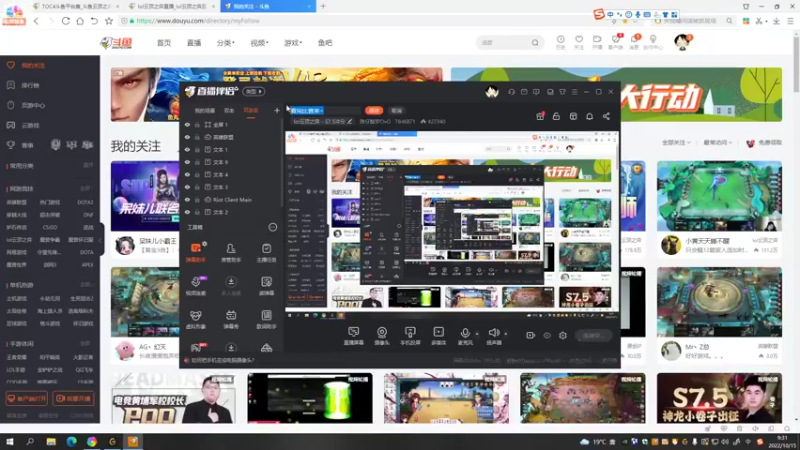The image size is (800, 450).
Task: Open 鱼吧 nav item
Action: point(325,43)
